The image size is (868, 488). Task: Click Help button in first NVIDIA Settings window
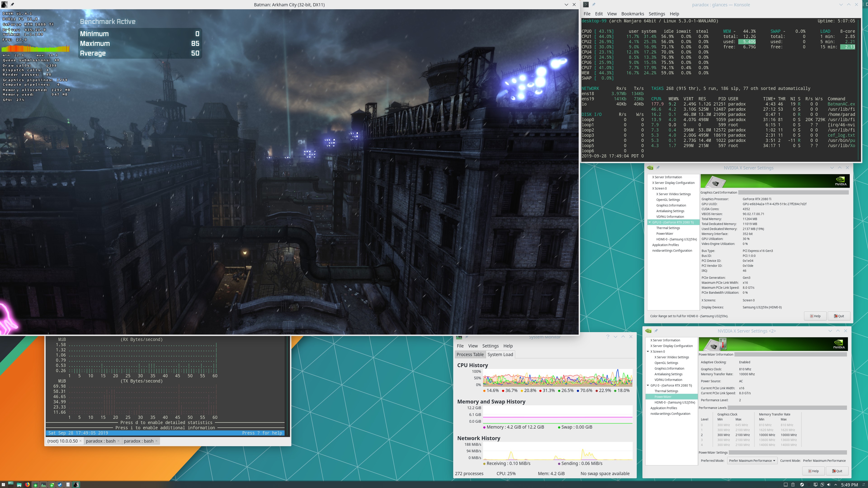tap(815, 316)
